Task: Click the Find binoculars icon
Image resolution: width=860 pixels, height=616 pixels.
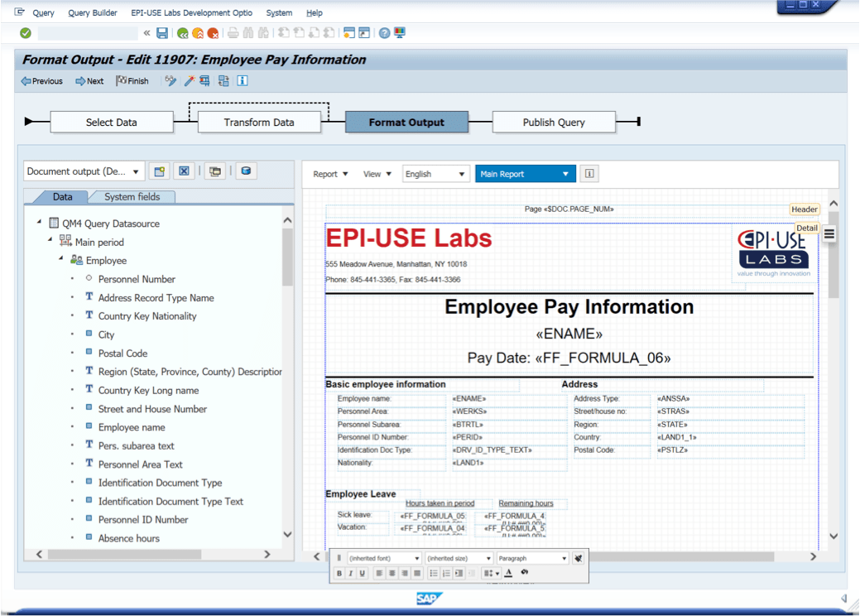Action: click(248, 33)
